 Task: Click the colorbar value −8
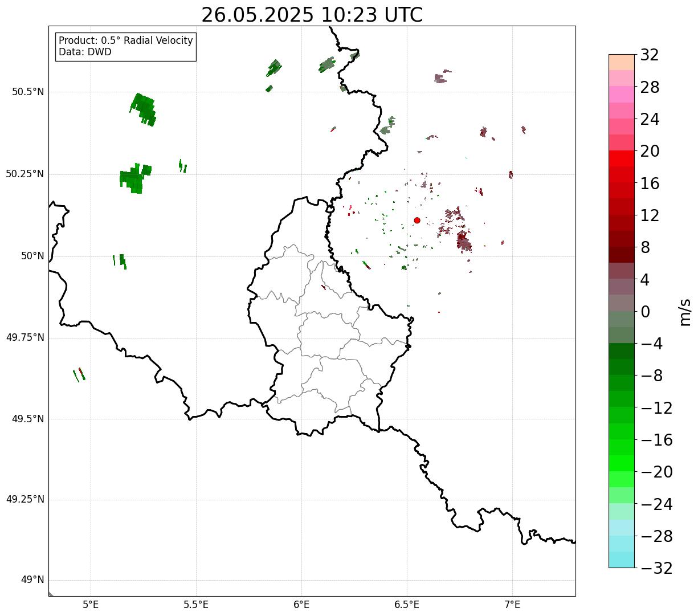coord(652,376)
